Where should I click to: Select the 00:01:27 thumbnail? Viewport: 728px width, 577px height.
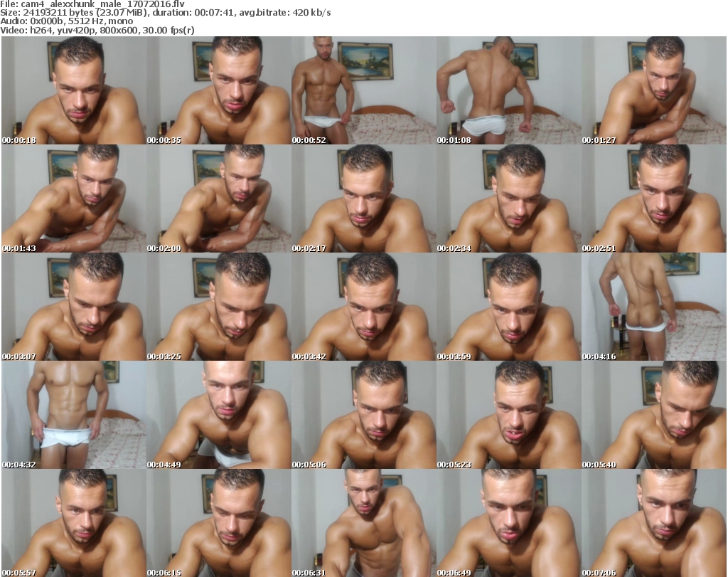pos(654,90)
